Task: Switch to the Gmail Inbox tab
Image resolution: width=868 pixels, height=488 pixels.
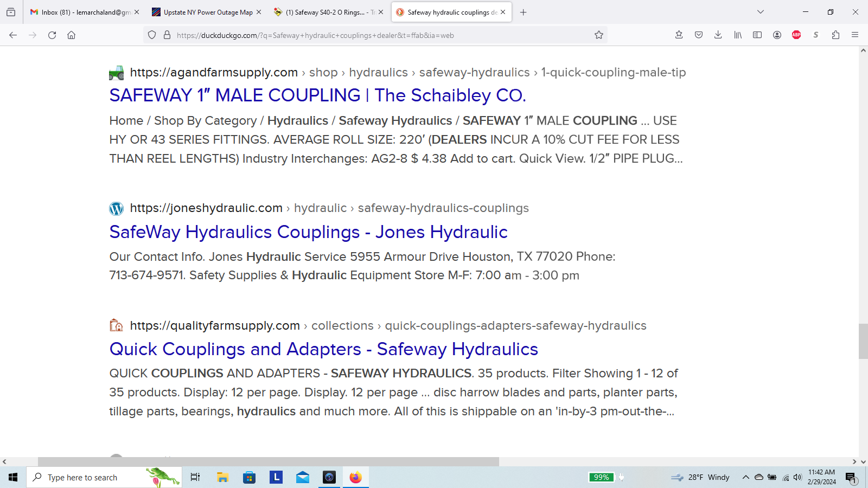Action: 81,12
